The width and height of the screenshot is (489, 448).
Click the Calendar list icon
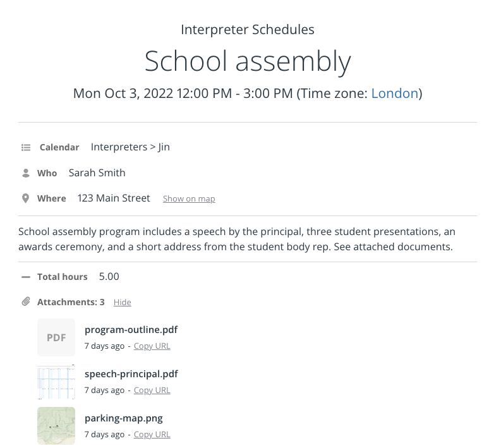[26, 147]
